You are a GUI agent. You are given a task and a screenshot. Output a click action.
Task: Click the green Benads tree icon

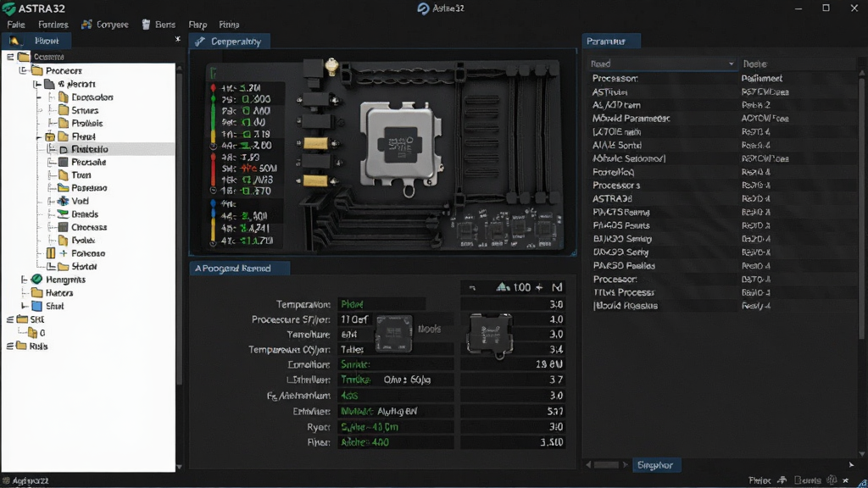pyautogui.click(x=63, y=214)
